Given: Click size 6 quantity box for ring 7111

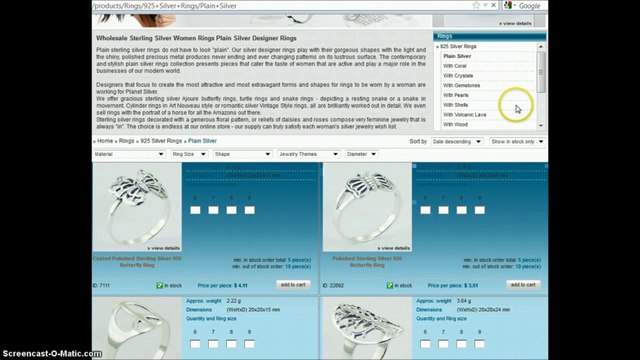Looking at the screenshot, I should click(195, 210).
